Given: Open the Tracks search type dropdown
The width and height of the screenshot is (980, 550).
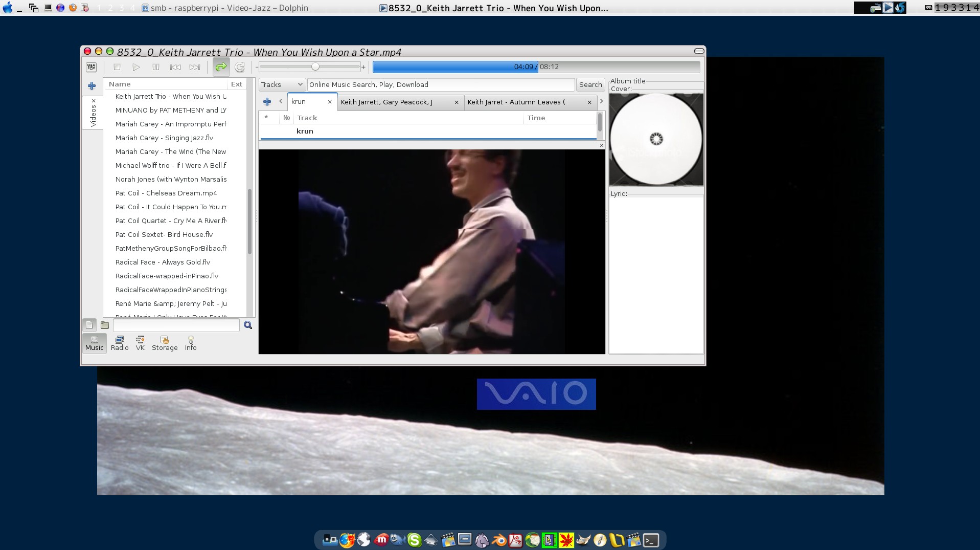Looking at the screenshot, I should tap(282, 85).
